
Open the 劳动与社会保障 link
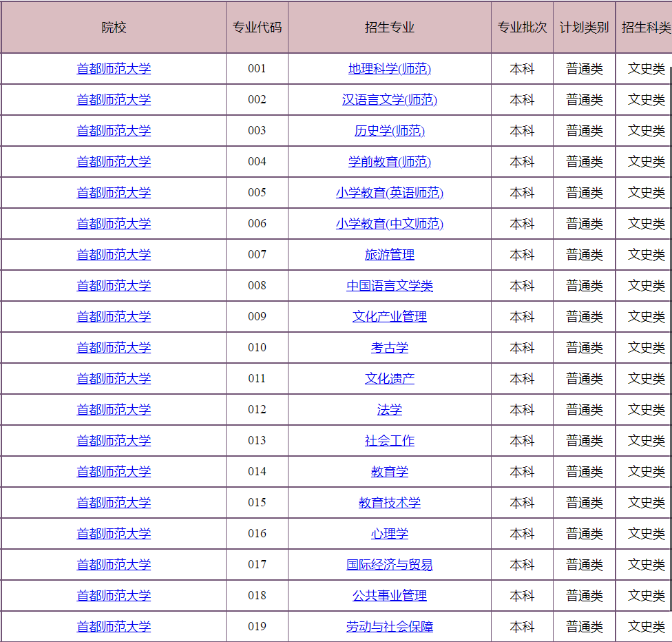pyautogui.click(x=390, y=627)
